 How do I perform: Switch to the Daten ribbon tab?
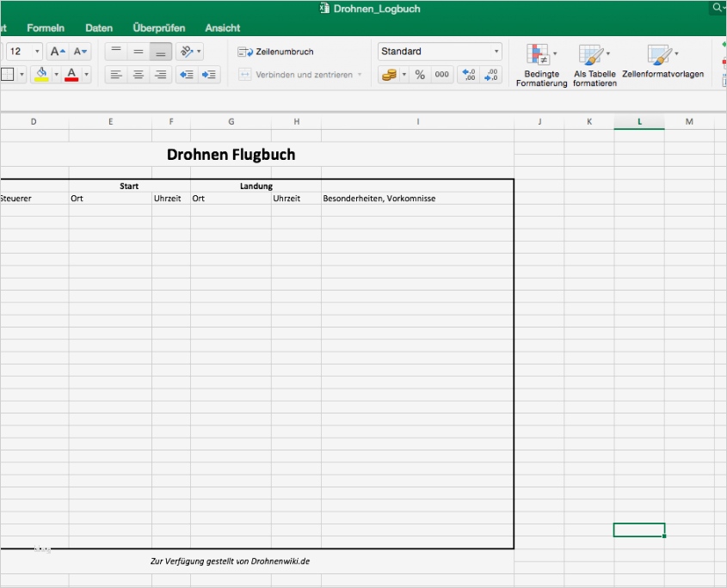click(x=99, y=28)
